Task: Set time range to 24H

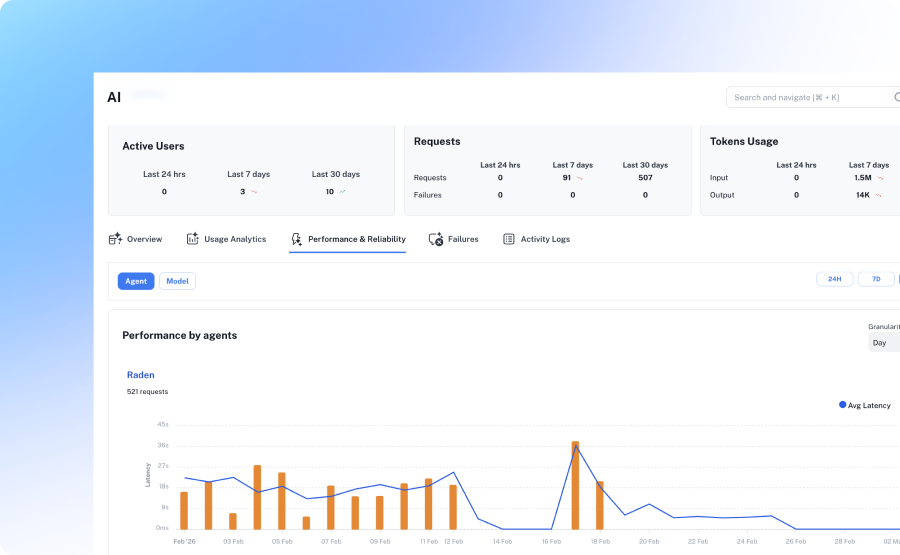Action: [x=835, y=279]
